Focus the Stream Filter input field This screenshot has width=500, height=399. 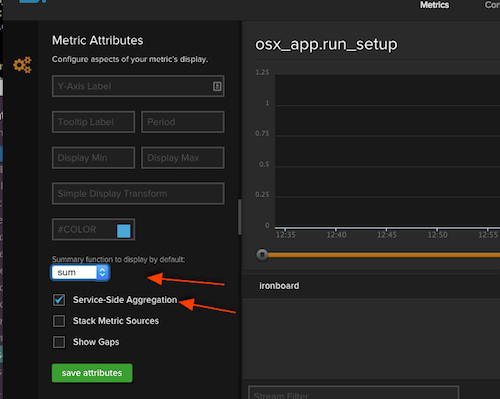[354, 393]
